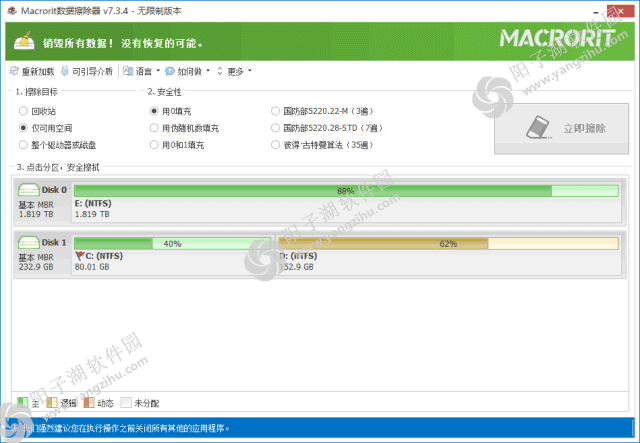640x443 pixels.
Task: Click the 基本 MBR text under Disk 1
Action: coord(36,258)
